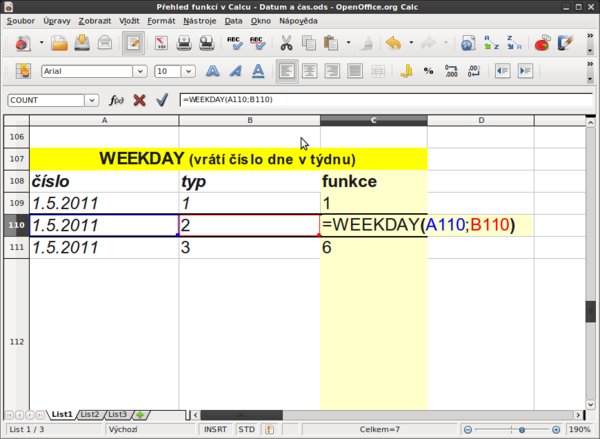Click the Redo arrow icon
600x439 pixels.
pyautogui.click(x=428, y=43)
